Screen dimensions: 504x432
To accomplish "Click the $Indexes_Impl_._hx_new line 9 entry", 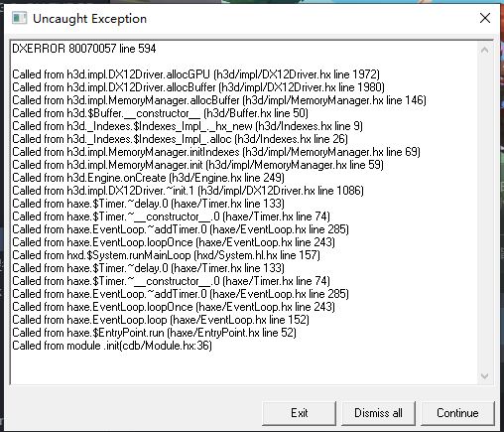I will tap(188, 126).
